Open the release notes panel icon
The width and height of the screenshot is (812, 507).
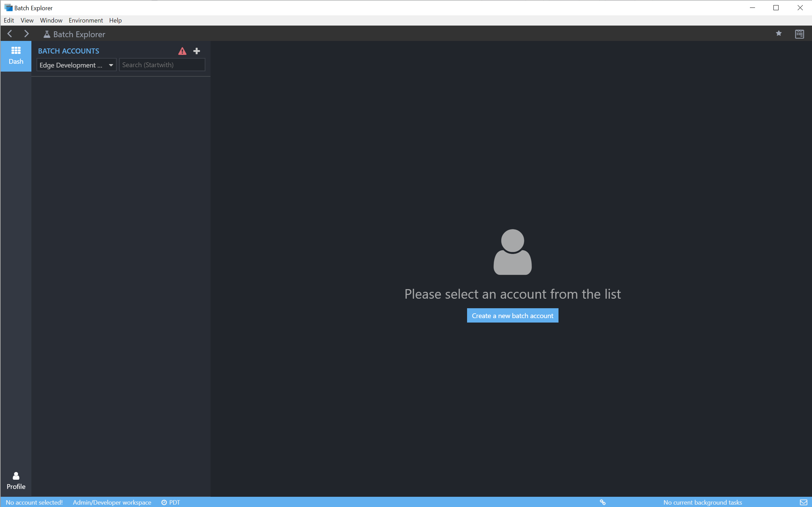[x=800, y=34]
